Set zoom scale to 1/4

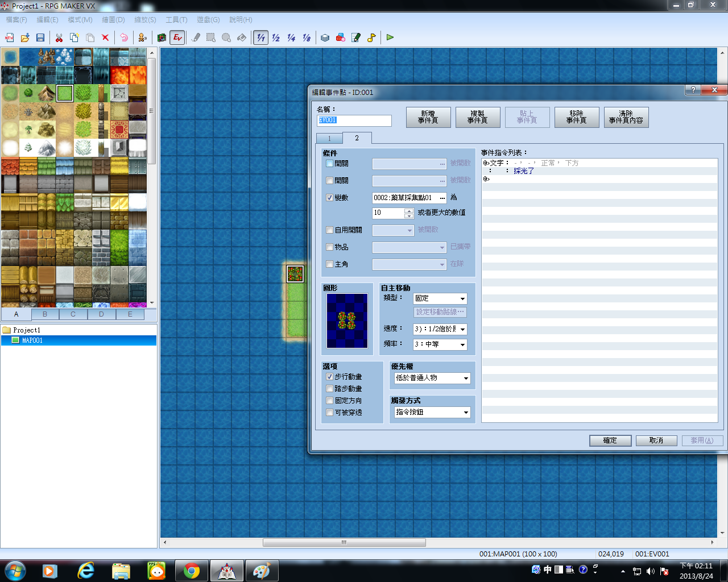291,38
